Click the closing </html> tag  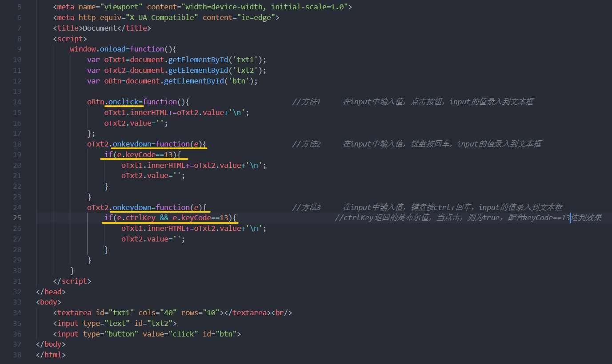click(51, 355)
